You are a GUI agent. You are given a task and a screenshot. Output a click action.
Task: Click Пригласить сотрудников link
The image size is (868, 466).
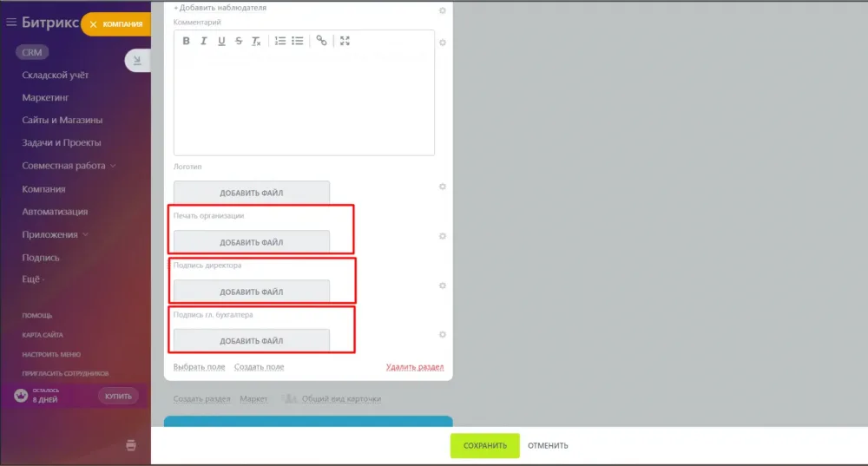tap(65, 373)
